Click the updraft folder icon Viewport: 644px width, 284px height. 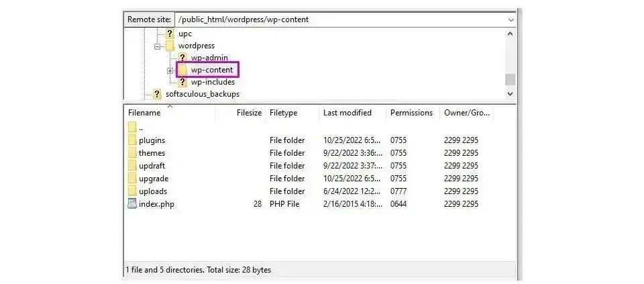coord(132,166)
